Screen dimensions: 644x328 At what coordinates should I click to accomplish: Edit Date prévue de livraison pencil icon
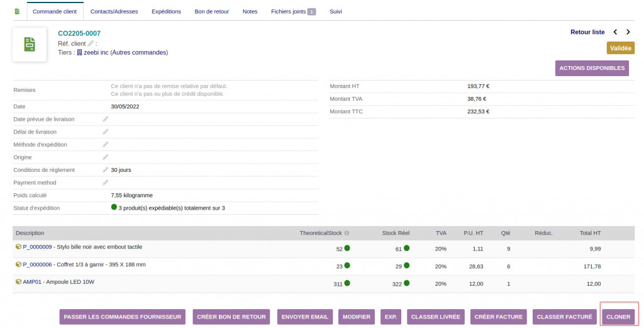pos(106,119)
